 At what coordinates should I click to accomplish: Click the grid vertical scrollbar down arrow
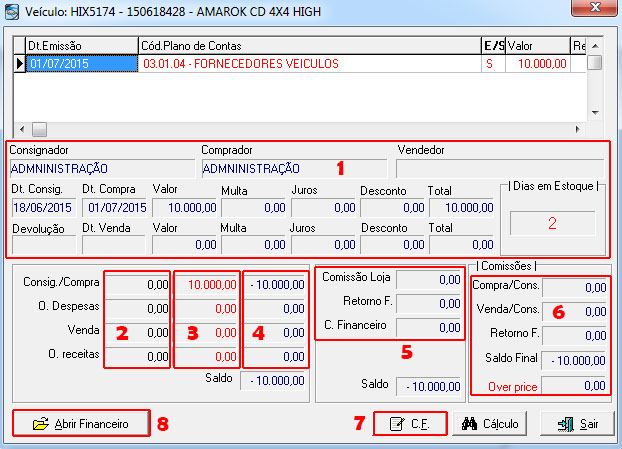595,113
